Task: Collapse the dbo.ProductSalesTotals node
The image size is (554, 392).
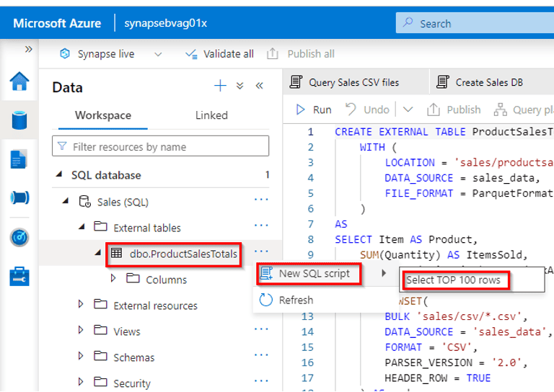Action: tap(98, 253)
